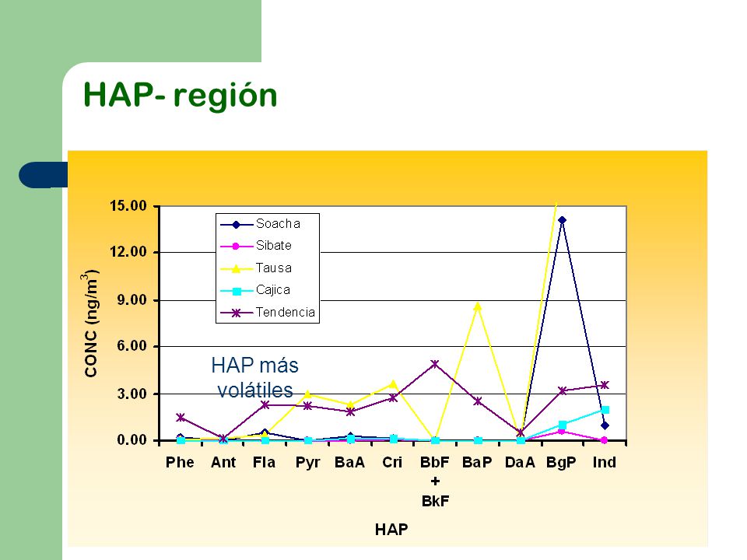Click the 'Ind' x-axis category label

pos(604,462)
